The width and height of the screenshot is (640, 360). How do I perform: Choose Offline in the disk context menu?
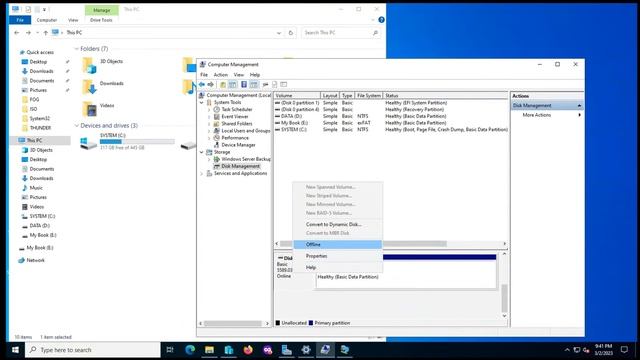(x=338, y=244)
